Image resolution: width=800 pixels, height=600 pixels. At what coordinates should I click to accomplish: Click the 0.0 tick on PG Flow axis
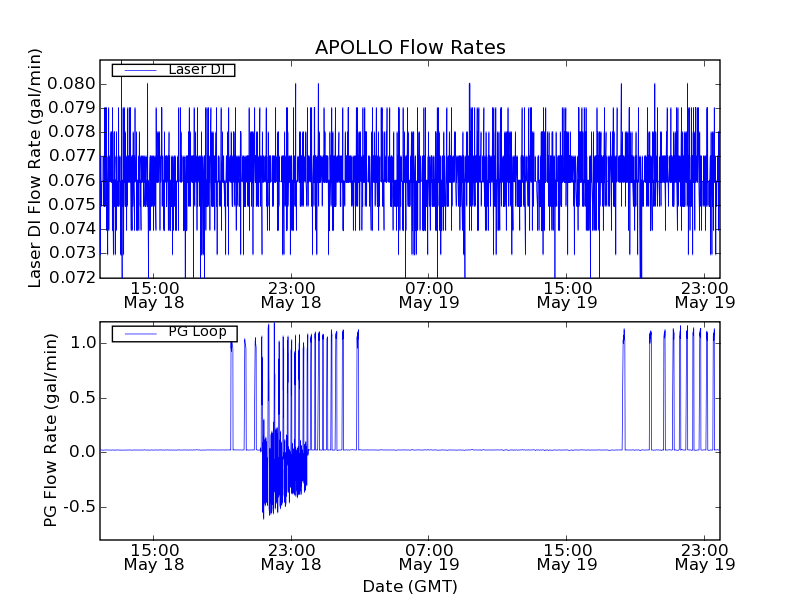[x=82, y=451]
